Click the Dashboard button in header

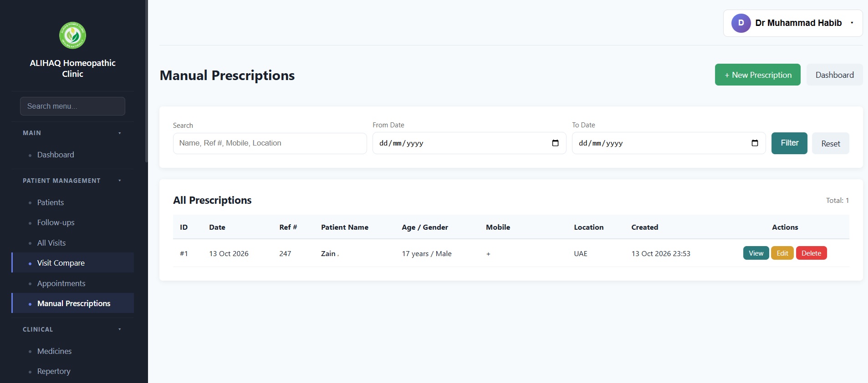click(834, 75)
